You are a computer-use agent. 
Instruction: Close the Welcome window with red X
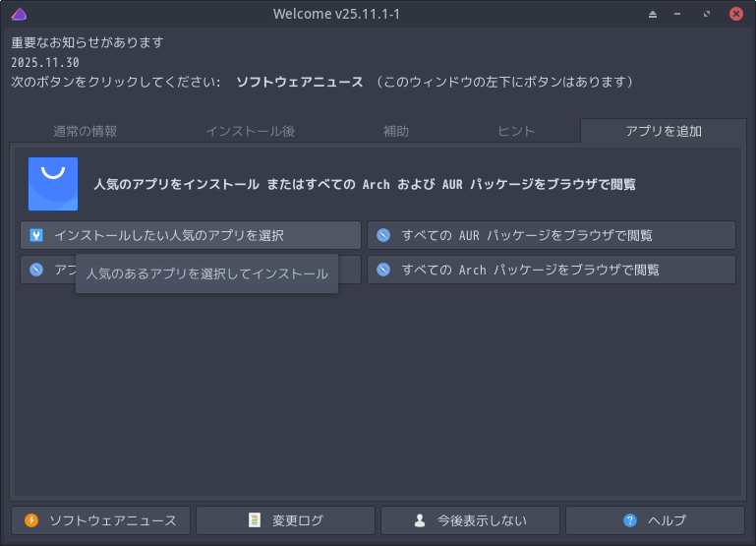click(x=736, y=14)
